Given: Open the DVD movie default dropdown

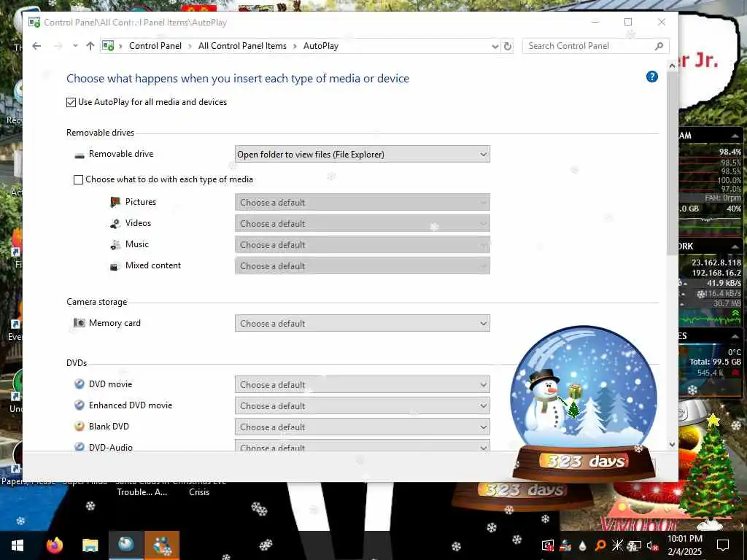Looking at the screenshot, I should coord(362,384).
